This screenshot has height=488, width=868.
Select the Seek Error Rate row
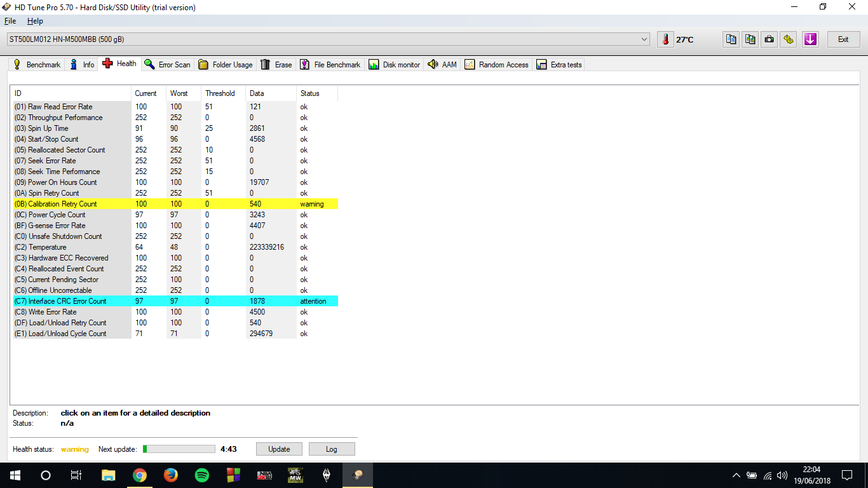coord(175,161)
